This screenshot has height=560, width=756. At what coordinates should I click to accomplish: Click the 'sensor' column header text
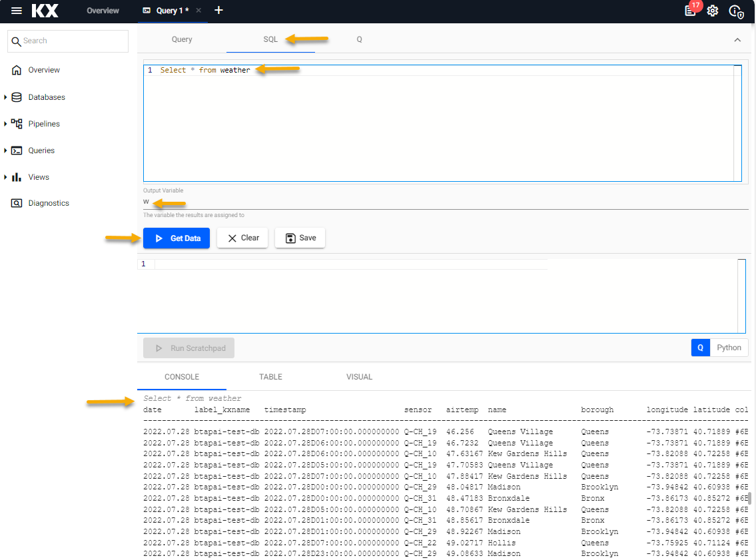click(x=418, y=410)
